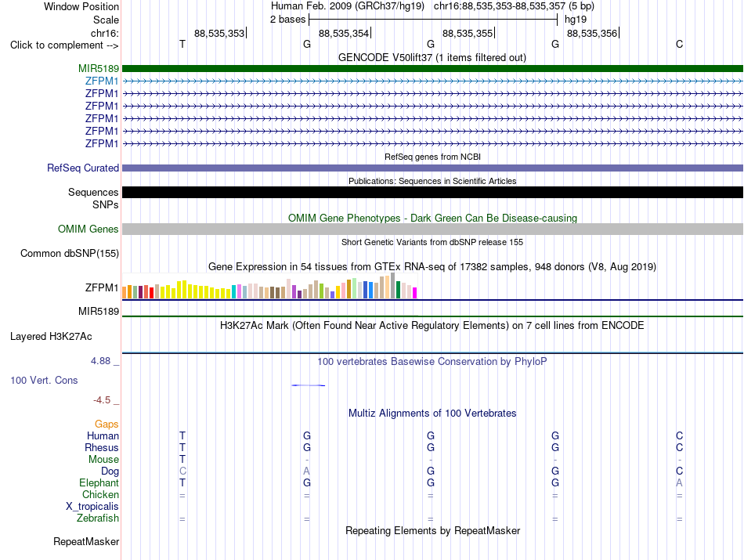Click the Scale label on the left
This screenshot has height=560, width=744.
[106, 20]
